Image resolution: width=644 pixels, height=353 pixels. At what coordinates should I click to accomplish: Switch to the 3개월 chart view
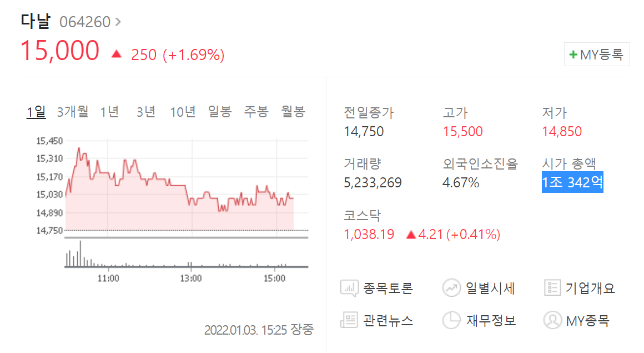click(x=73, y=111)
